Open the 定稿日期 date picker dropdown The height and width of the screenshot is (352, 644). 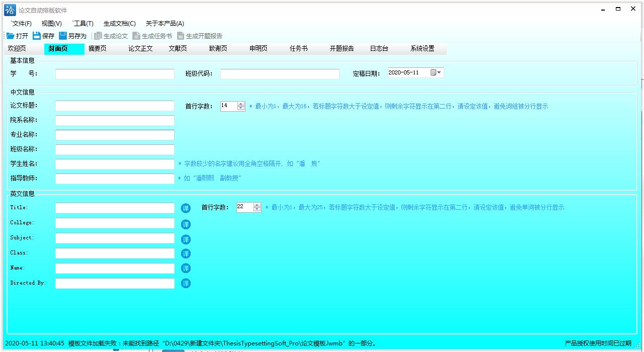436,73
